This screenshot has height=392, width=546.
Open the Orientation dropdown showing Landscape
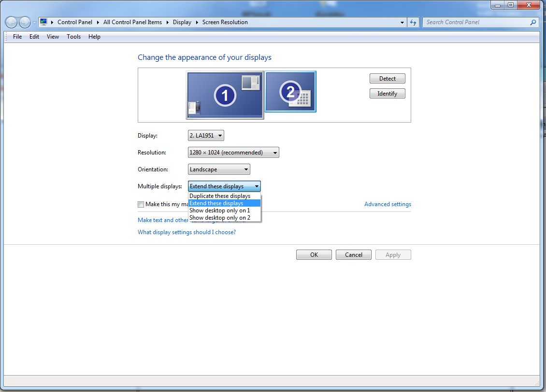pos(219,169)
